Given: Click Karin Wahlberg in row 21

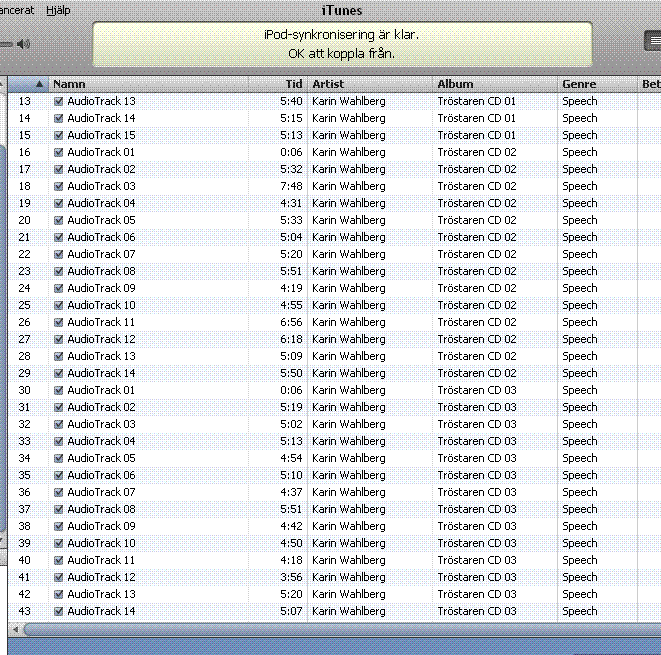Looking at the screenshot, I should click(349, 237).
